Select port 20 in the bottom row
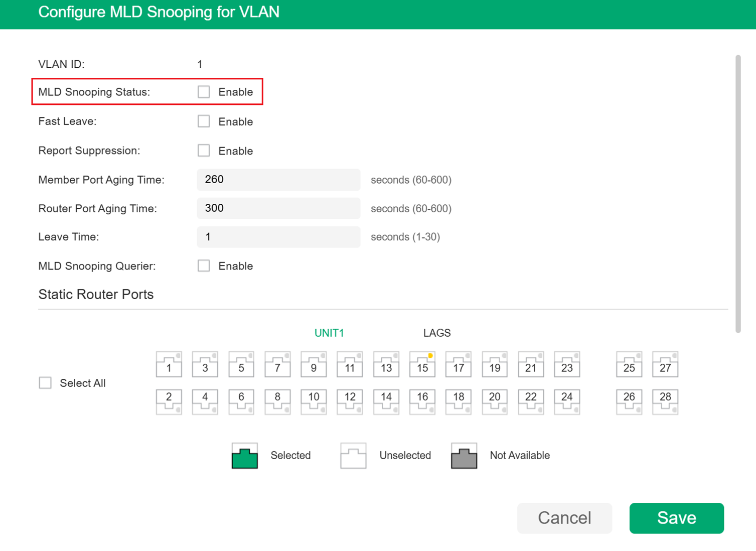Image resolution: width=756 pixels, height=551 pixels. point(494,401)
